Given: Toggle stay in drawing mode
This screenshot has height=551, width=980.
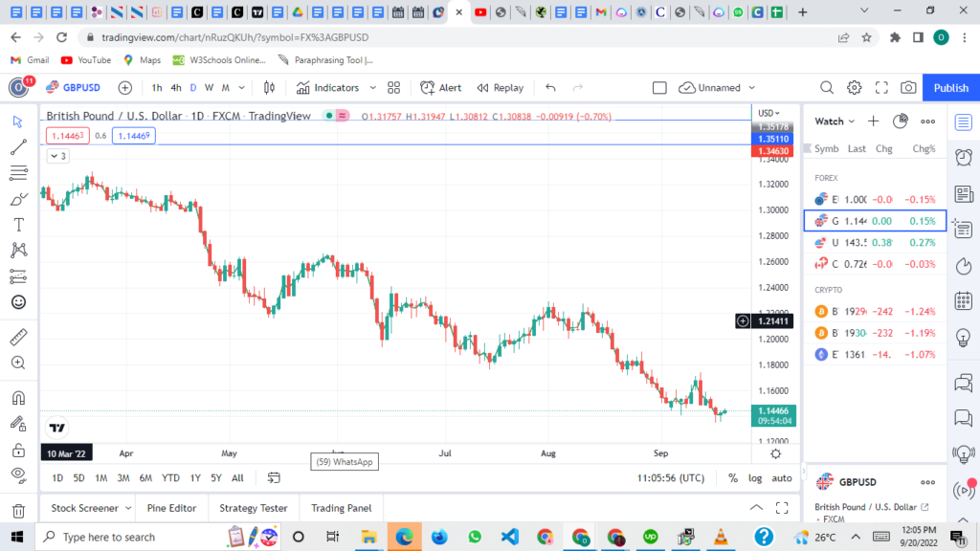Looking at the screenshot, I should coord(18,424).
